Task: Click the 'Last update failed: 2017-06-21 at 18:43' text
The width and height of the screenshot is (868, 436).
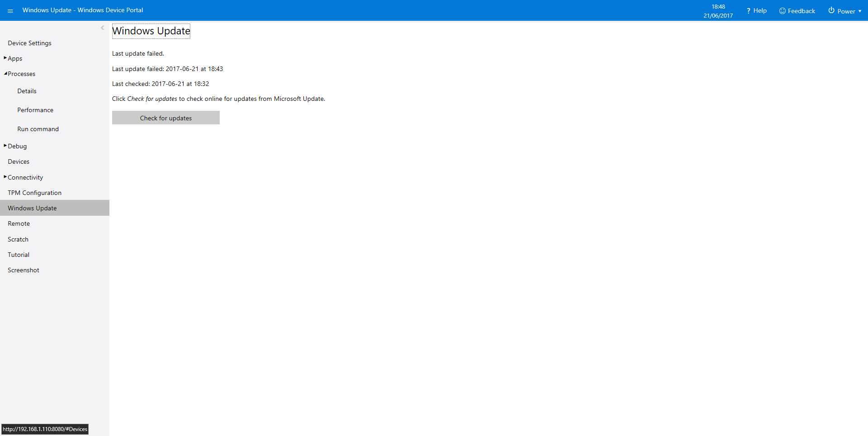Action: point(167,69)
